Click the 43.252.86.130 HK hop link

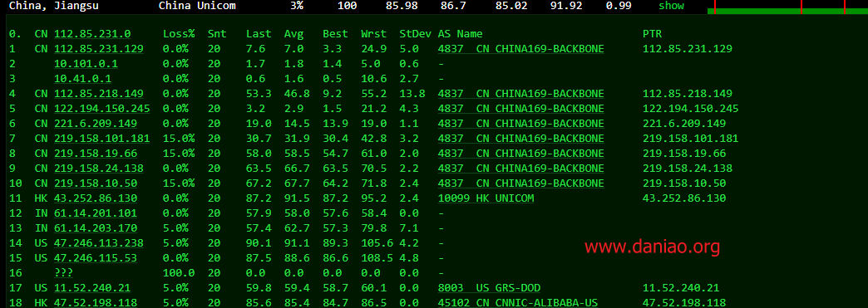pos(96,198)
